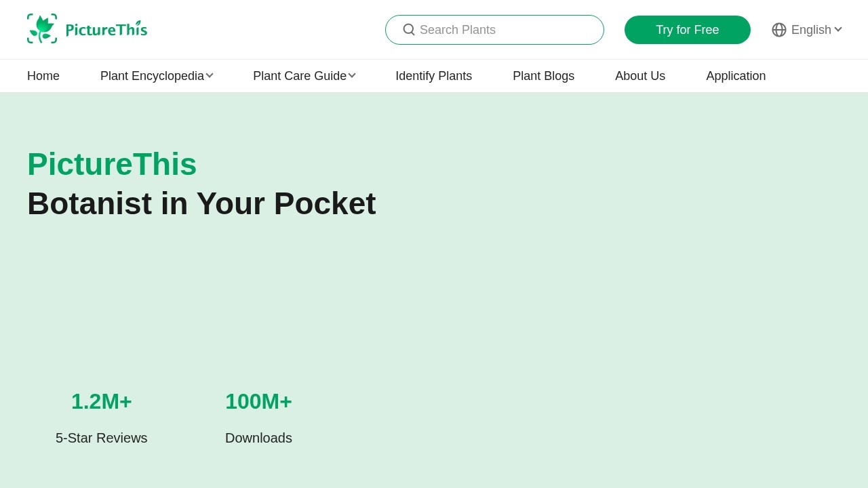Click the globe language icon

779,30
